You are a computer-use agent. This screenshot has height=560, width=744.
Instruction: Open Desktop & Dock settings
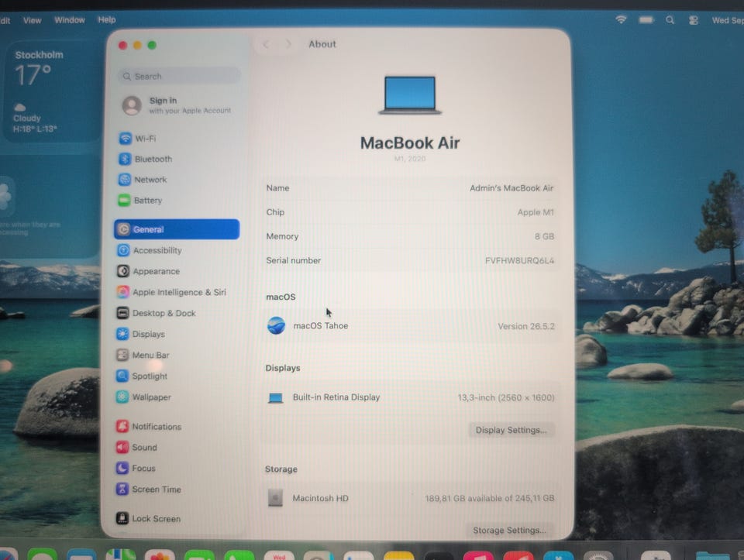[177, 313]
